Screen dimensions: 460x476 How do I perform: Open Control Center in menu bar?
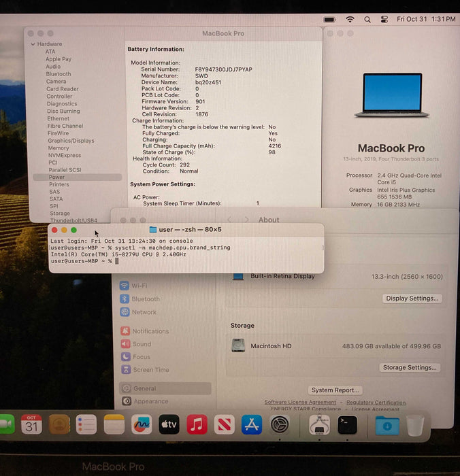(x=384, y=20)
